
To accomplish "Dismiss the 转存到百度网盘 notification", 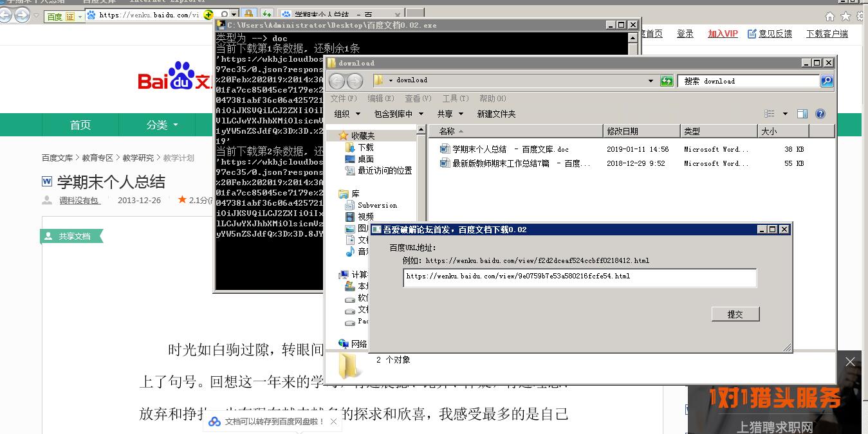I will 333,422.
